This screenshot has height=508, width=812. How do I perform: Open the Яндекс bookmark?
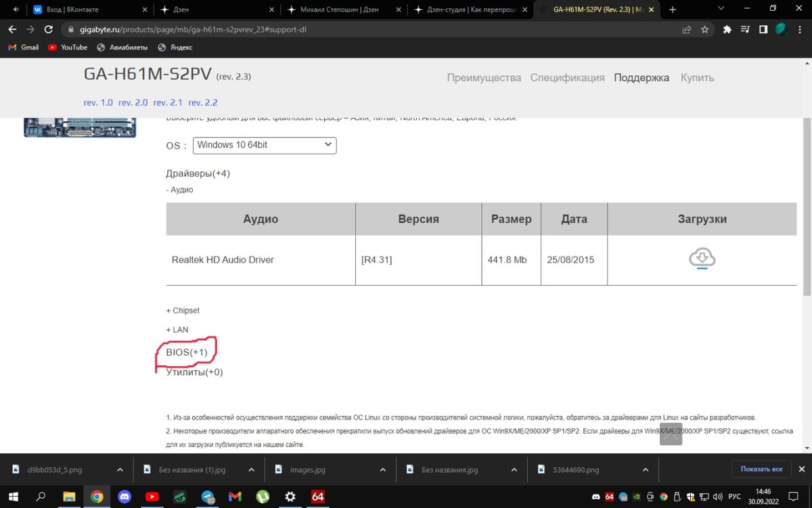(x=175, y=47)
